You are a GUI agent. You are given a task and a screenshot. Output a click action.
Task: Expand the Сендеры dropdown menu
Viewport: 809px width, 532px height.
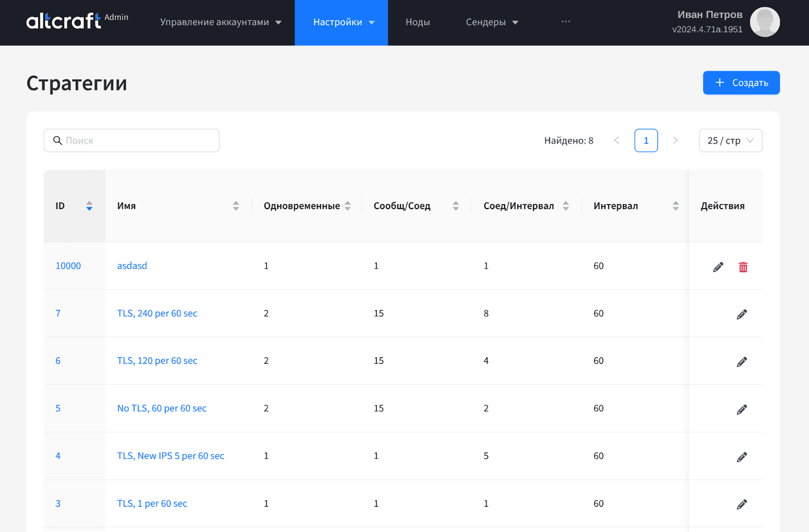pos(491,22)
